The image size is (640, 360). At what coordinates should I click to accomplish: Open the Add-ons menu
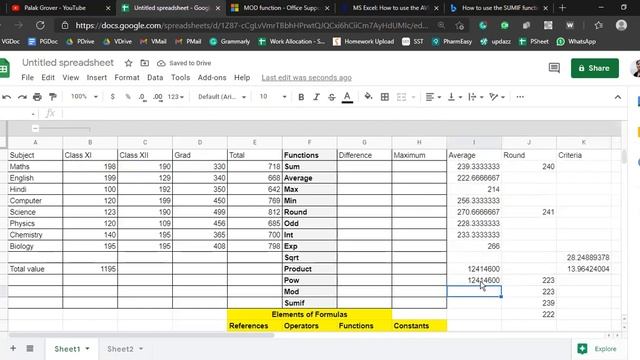click(212, 77)
